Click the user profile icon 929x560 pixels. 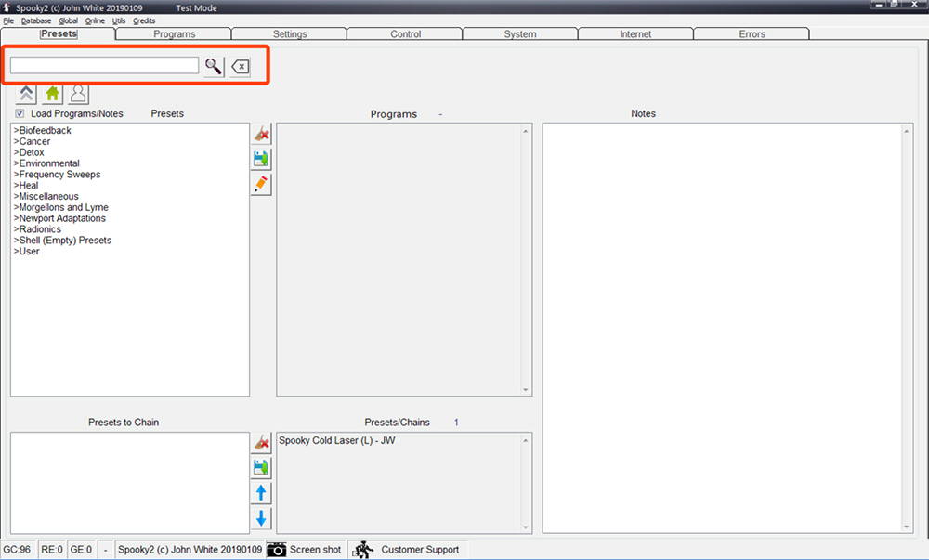tap(78, 93)
